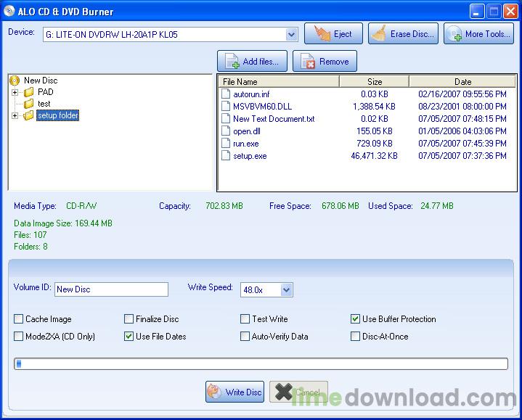
Task: Disable the Use Buffer Protection checkbox
Action: click(356, 319)
